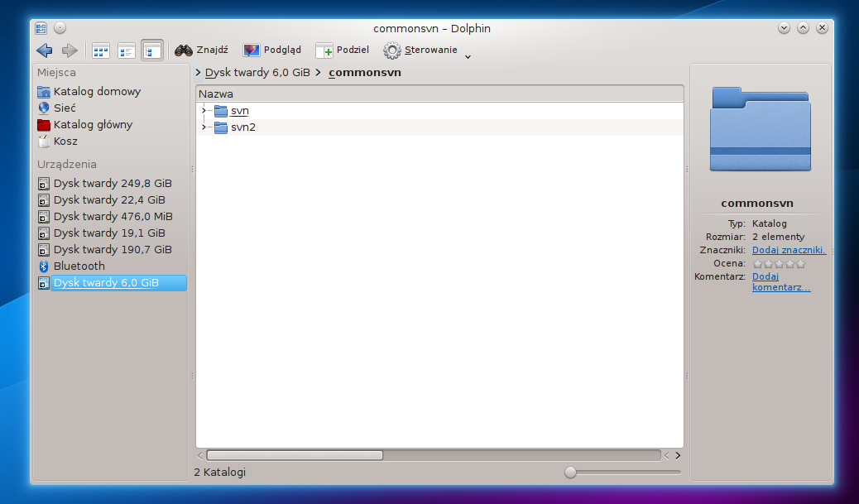Click Dodaj znaczniki link
The image size is (859, 504).
(x=788, y=250)
